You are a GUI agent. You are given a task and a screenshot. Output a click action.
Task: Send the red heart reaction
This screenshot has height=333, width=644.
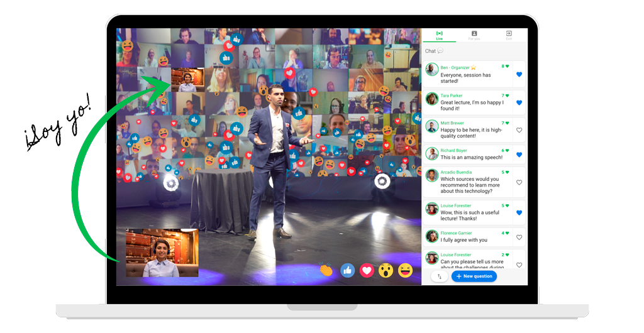[x=367, y=270]
